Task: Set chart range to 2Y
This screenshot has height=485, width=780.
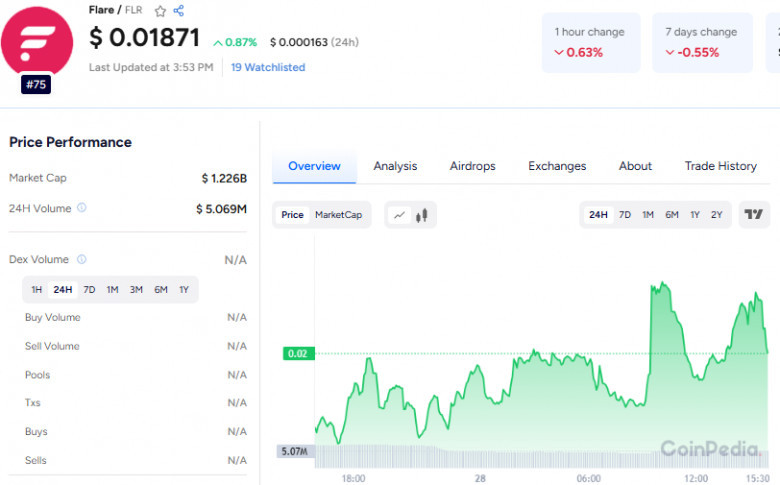Action: [x=716, y=215]
